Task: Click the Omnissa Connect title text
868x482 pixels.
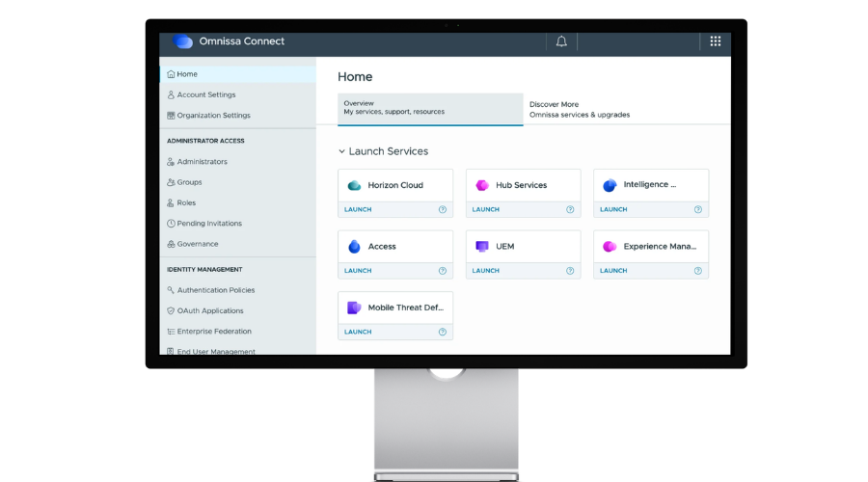Action: [242, 41]
